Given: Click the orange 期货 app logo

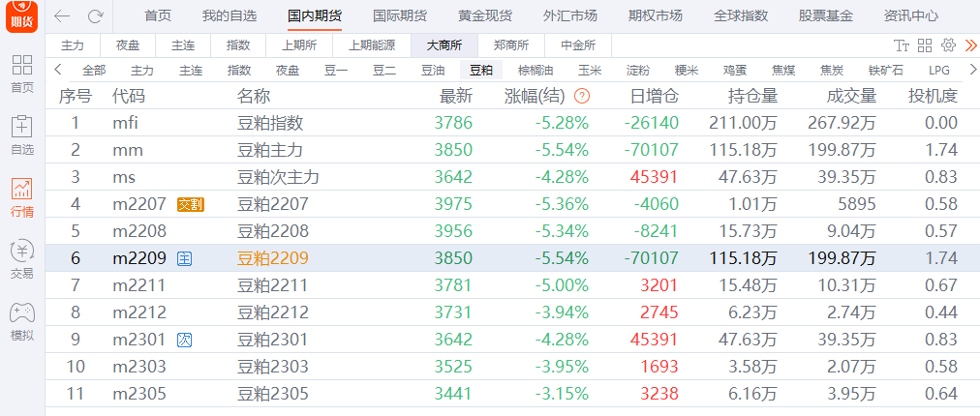Looking at the screenshot, I should [x=22, y=15].
